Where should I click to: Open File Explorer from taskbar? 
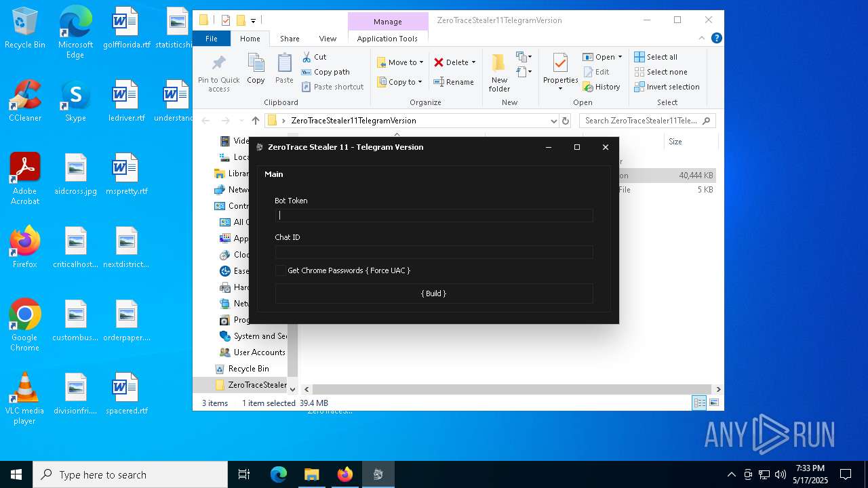coord(311,474)
